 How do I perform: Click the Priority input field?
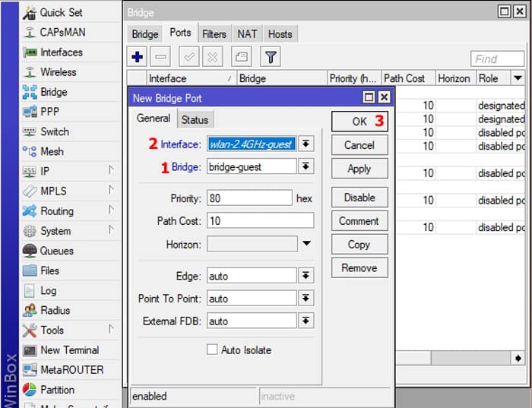tap(249, 198)
